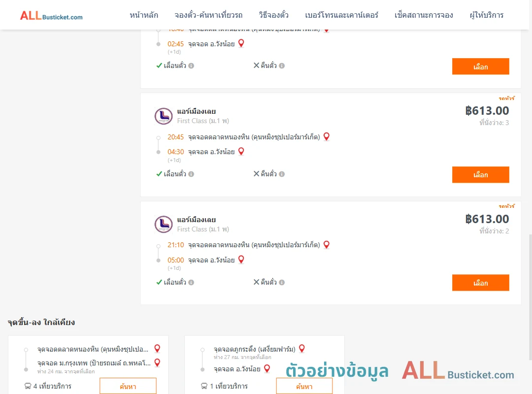Screen dimensions: 532x394
Task: Open map pin for จุดจอด ม.กรุงเทพ nearby stop
Action: point(158,363)
